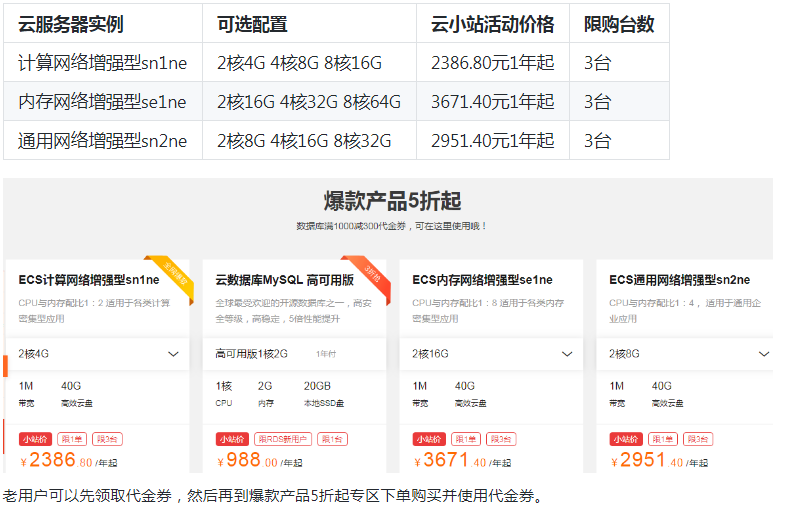This screenshot has width=797, height=508.
Task: Click the 1核 CPU spec on the MySQL card
Action: [224, 394]
